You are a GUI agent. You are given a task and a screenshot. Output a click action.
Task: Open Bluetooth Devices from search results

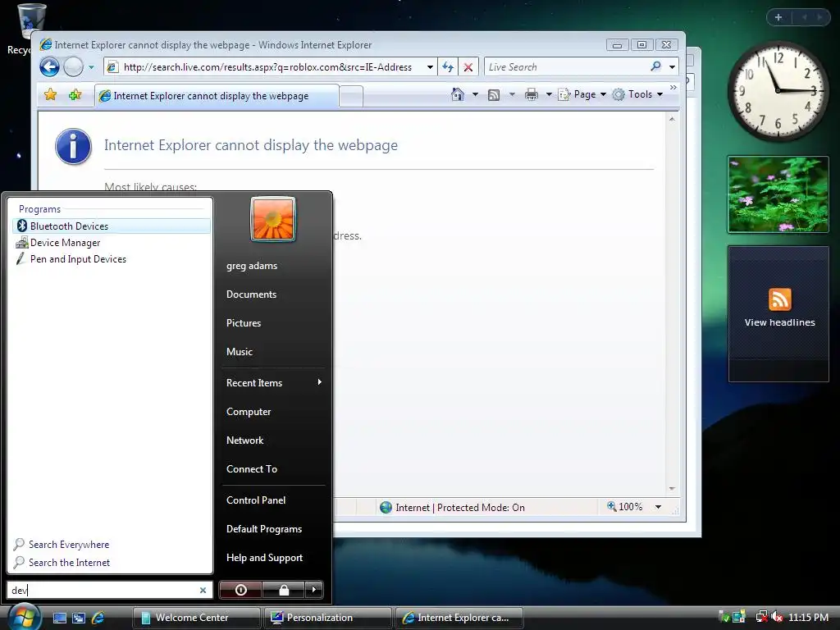click(111, 226)
